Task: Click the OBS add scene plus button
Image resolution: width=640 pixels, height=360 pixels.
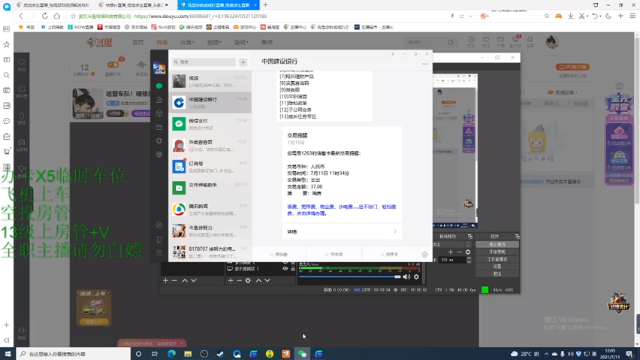Action: click(x=165, y=280)
